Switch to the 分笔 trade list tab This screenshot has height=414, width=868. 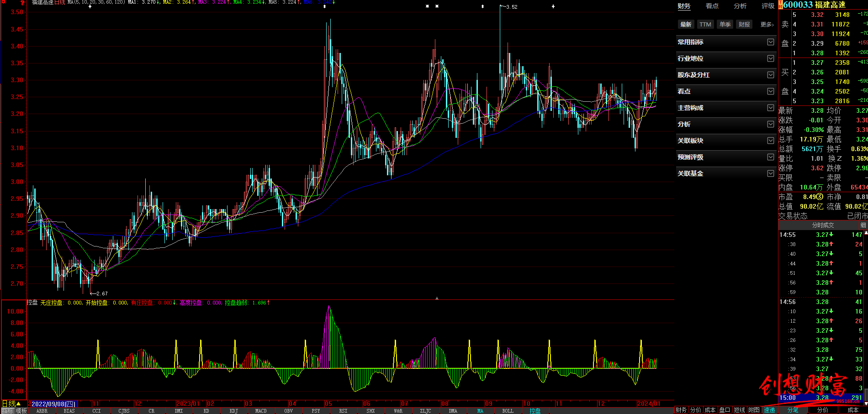[793, 410]
